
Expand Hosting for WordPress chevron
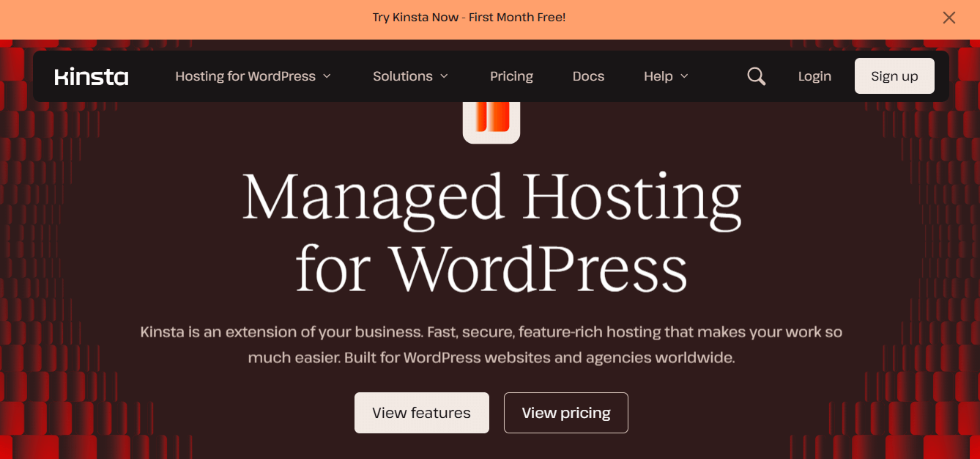point(327,76)
